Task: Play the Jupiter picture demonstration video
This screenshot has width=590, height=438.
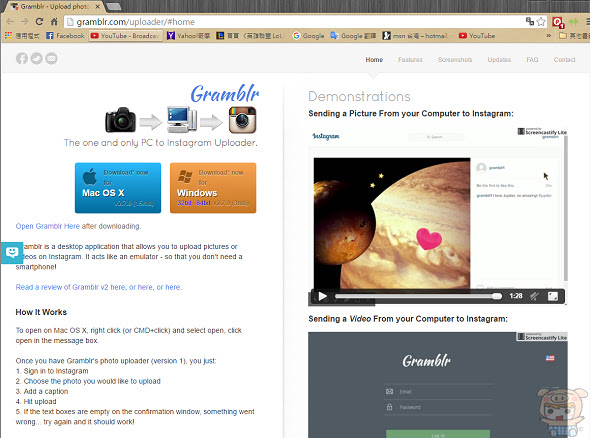Action: click(323, 296)
